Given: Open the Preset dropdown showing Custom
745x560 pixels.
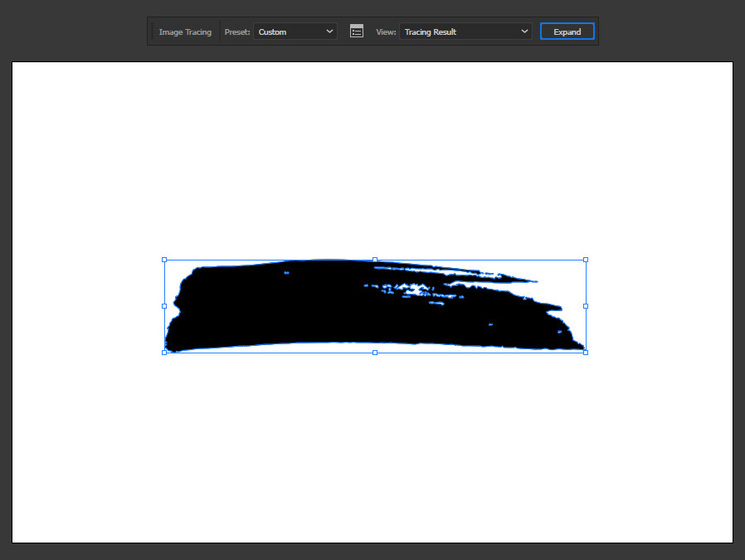Looking at the screenshot, I should 295,32.
